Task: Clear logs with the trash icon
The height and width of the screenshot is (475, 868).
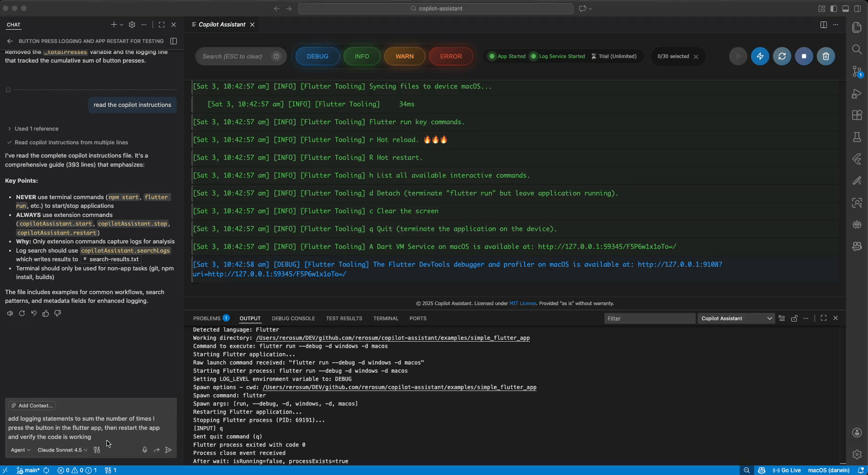Action: click(x=826, y=56)
